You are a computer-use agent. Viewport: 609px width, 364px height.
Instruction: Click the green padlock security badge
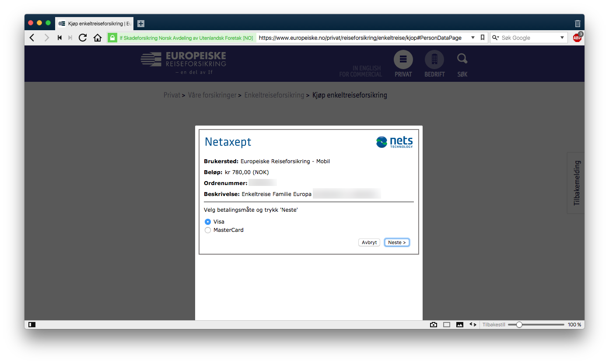coord(112,38)
